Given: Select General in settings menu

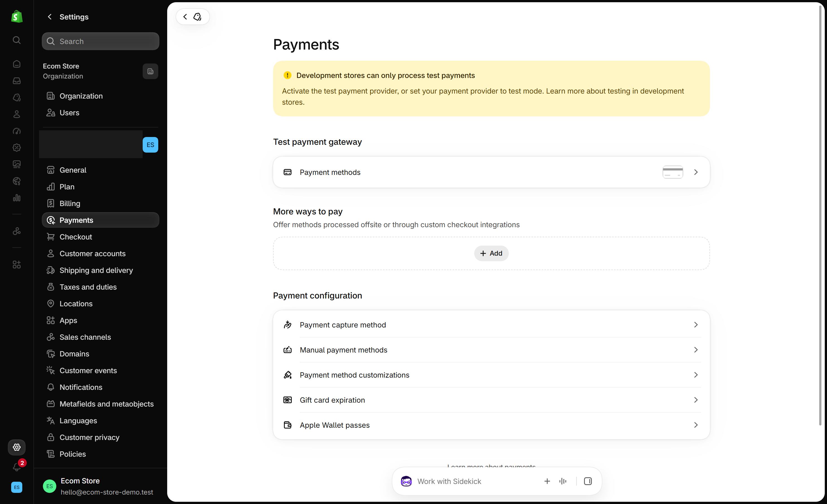Looking at the screenshot, I should click(x=100, y=170).
